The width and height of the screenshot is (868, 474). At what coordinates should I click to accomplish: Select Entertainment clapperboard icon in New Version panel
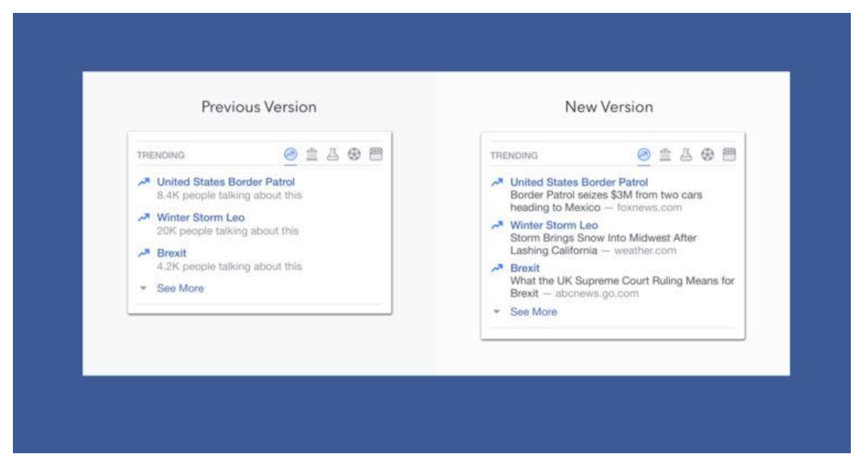[729, 155]
